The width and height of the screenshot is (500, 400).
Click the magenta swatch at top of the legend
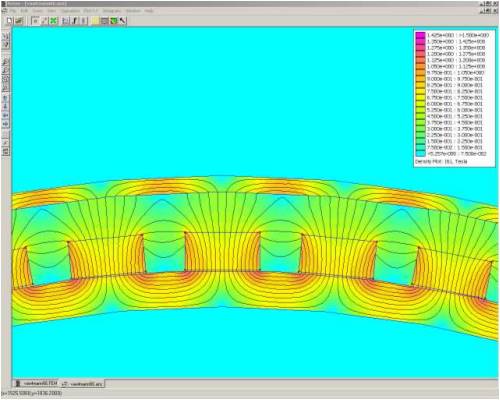point(421,35)
